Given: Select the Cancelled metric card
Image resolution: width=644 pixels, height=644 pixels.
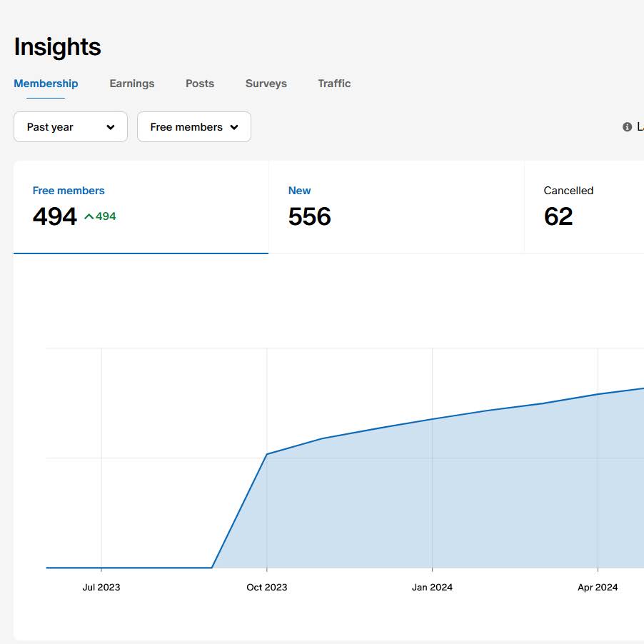Looking at the screenshot, I should 584,207.
